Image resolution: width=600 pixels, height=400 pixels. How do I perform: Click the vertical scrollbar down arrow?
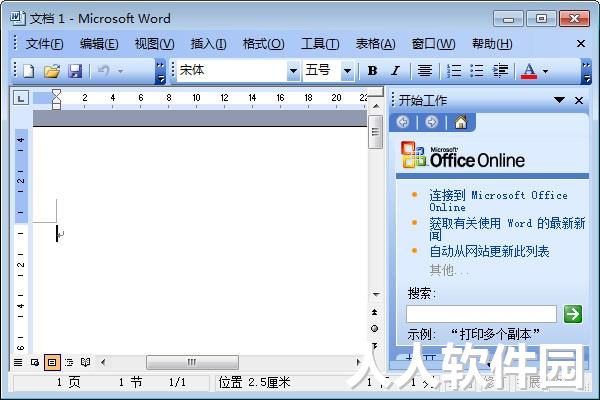tap(376, 294)
